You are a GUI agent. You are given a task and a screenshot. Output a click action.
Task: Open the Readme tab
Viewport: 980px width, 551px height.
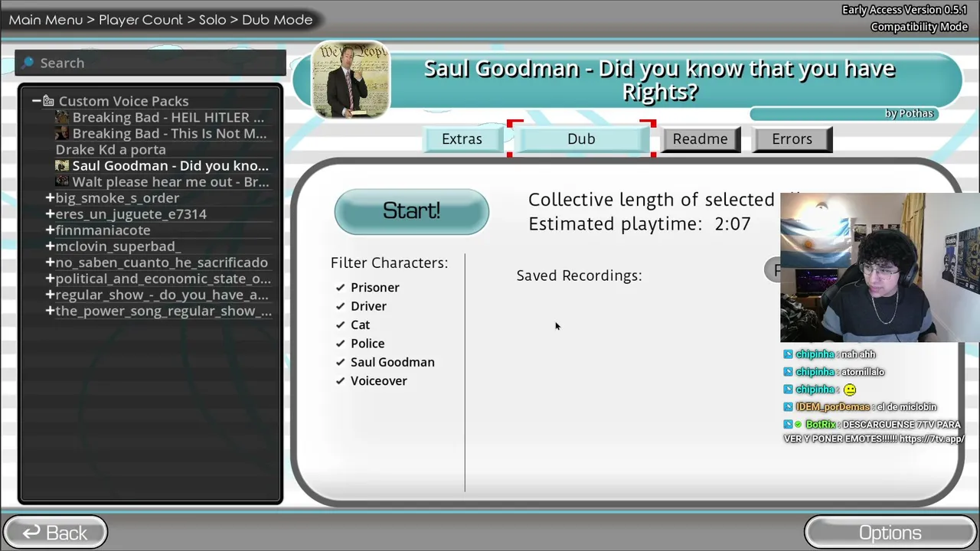[701, 139]
